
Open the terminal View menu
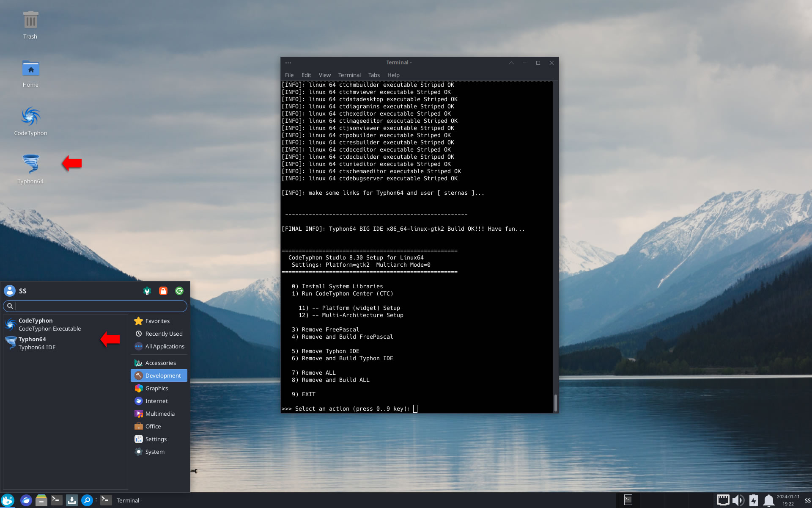[x=325, y=75]
